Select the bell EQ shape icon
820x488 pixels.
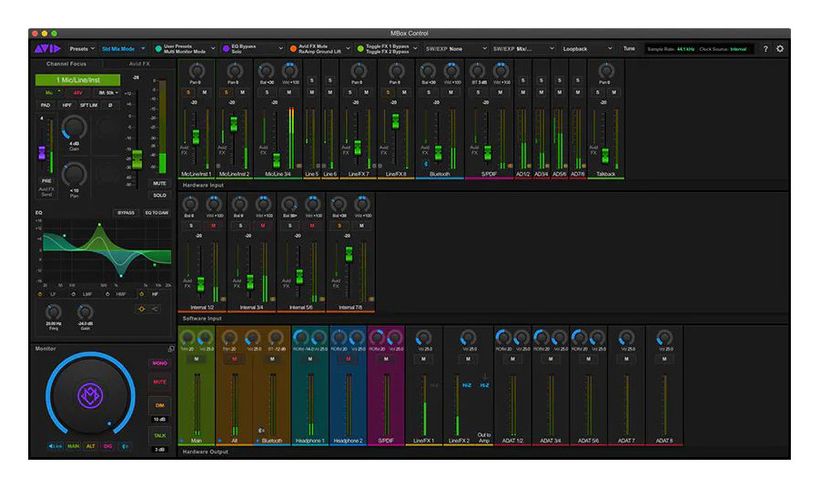(141, 309)
